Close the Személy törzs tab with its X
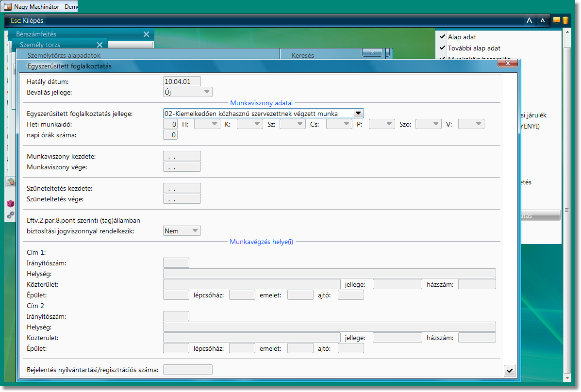This screenshot has height=392, width=581. pos(100,45)
